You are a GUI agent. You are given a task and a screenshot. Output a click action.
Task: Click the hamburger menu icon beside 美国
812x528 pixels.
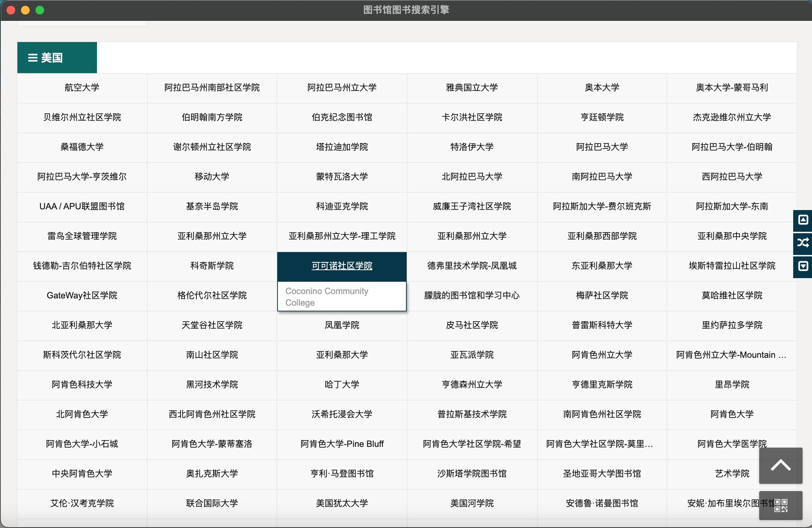click(33, 58)
